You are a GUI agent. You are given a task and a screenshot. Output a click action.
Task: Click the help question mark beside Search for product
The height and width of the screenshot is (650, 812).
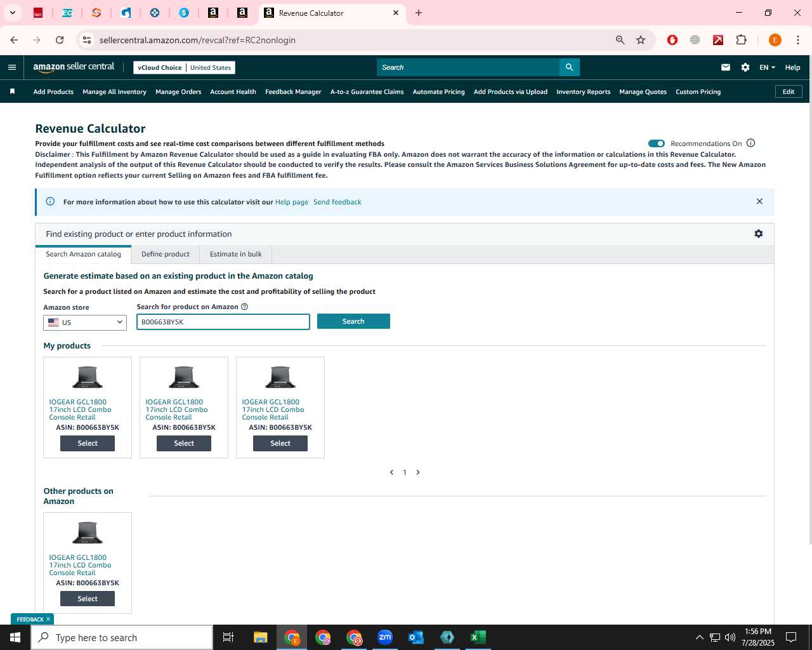[244, 307]
